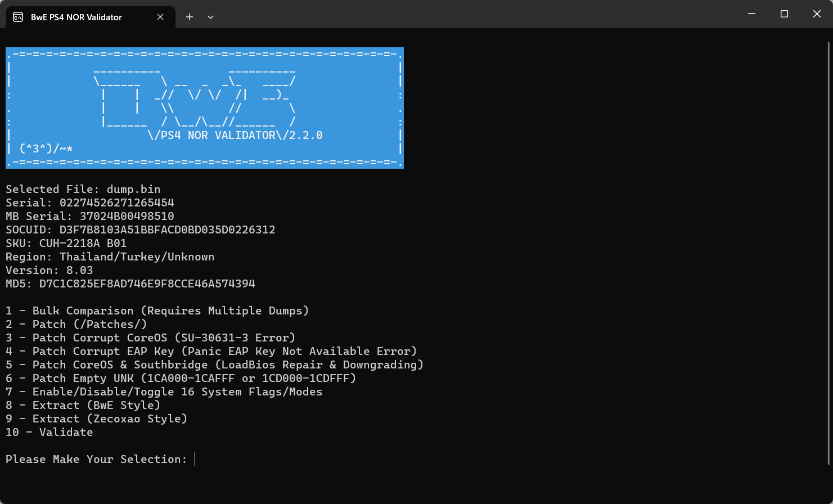833x504 pixels.
Task: Minimize the terminal window
Action: [x=752, y=14]
